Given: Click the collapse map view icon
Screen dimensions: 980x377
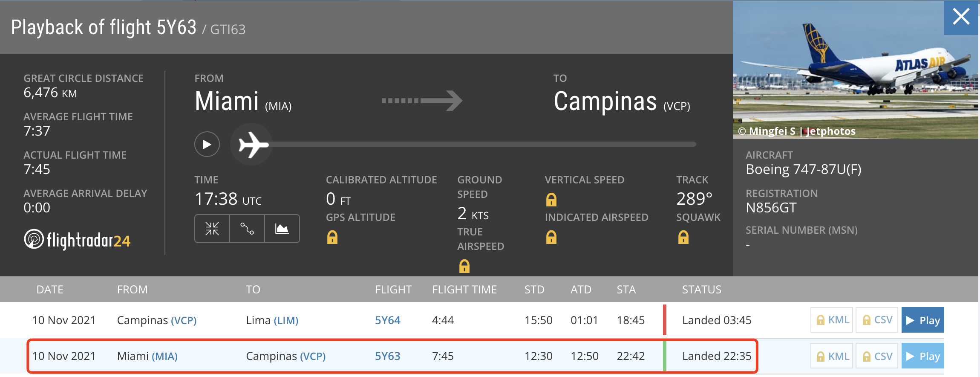Looking at the screenshot, I should coord(212,229).
